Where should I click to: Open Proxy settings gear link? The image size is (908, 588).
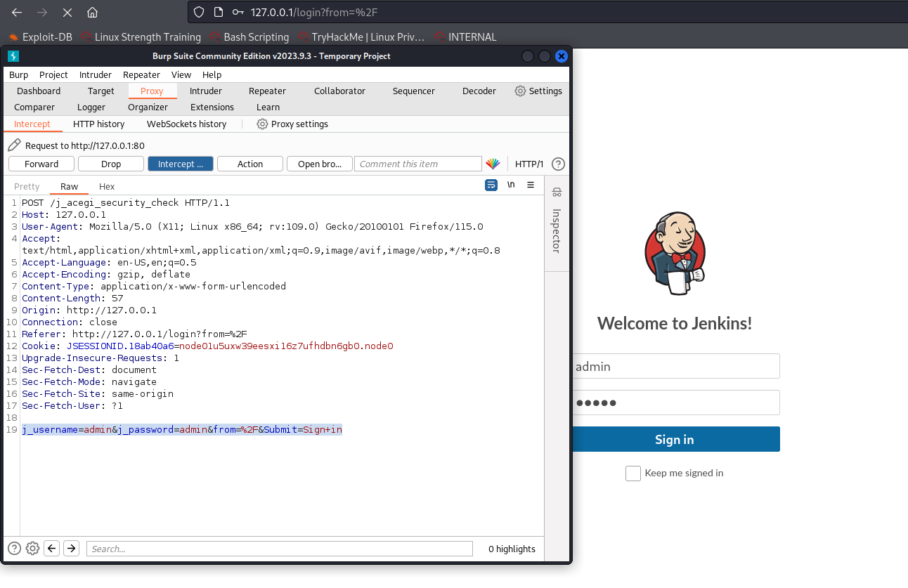pyautogui.click(x=292, y=124)
